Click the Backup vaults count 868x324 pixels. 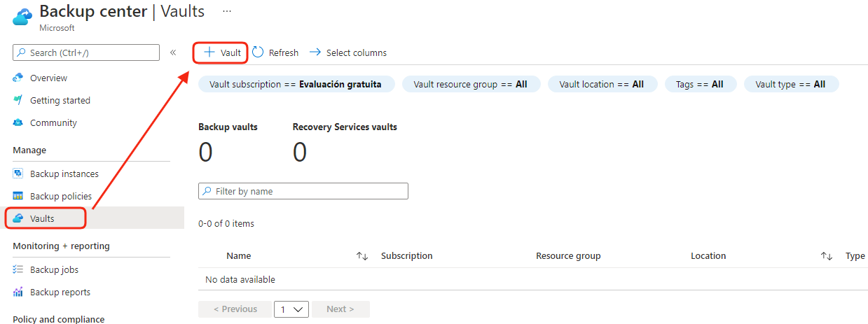click(x=205, y=152)
